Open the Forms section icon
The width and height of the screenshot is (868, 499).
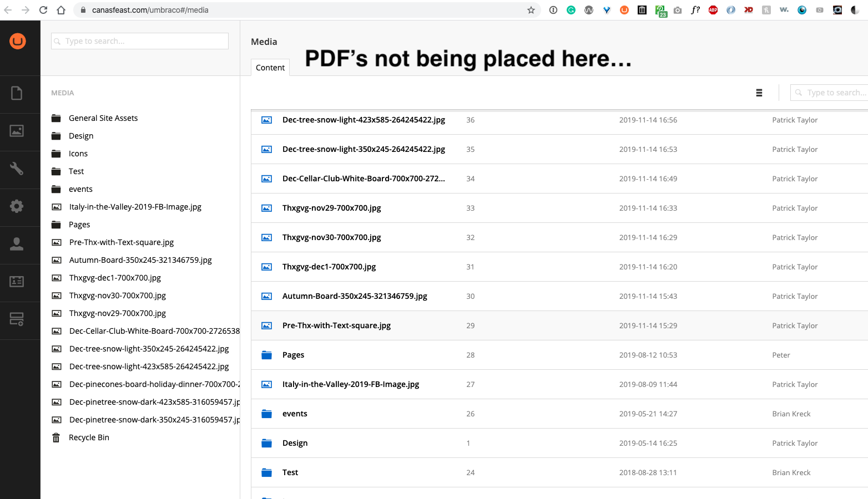17,319
